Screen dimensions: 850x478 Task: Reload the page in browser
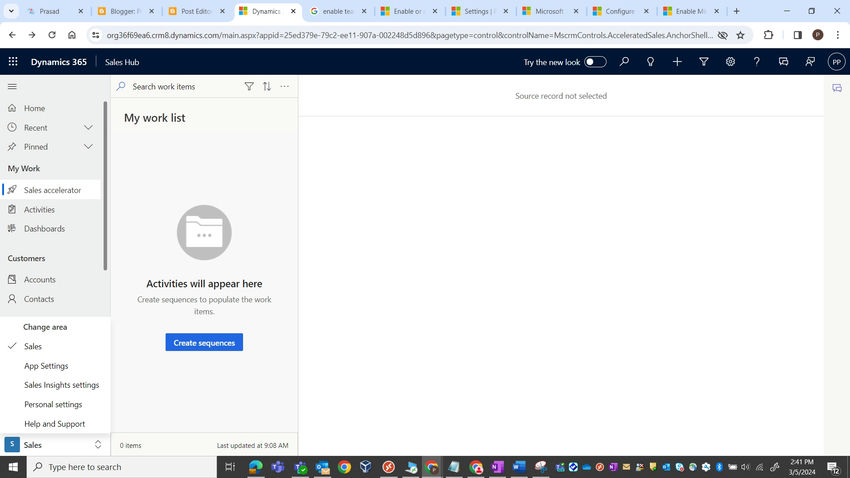coord(52,35)
